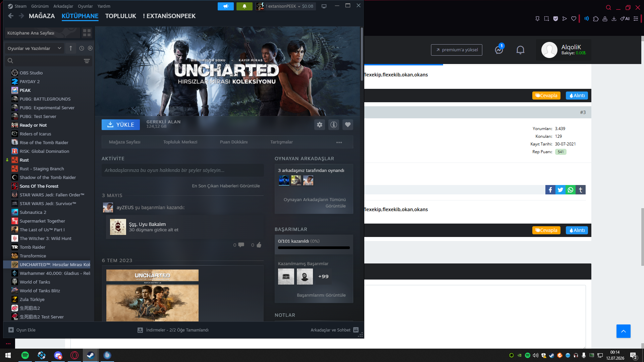Open Steam notifications bell
Screen dimensions: 644x362
(244, 6)
